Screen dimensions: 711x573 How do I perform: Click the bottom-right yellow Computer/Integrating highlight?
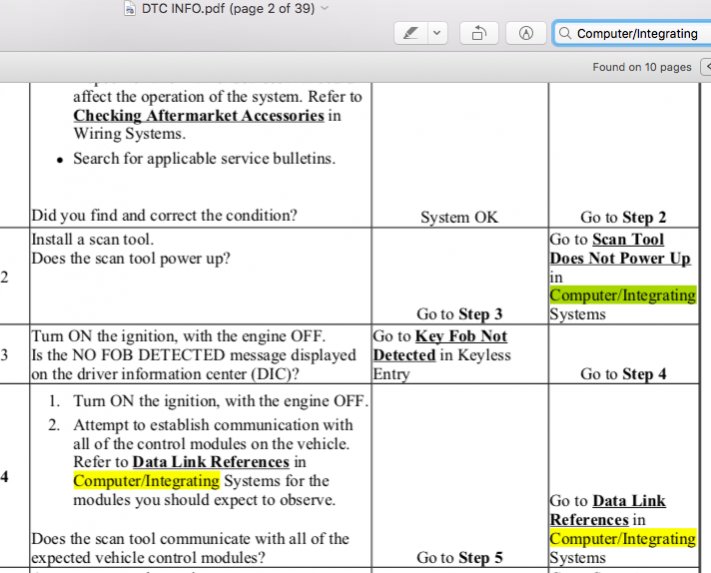[622, 539]
